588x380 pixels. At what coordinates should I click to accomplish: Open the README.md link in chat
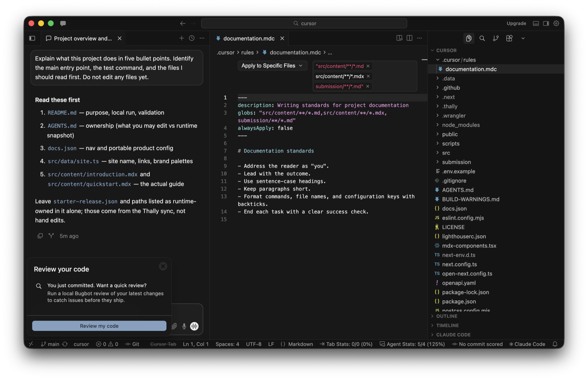click(62, 113)
